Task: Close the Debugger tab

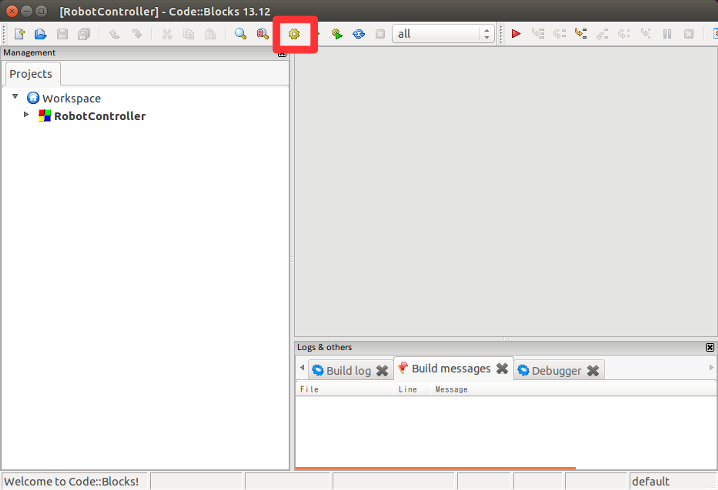Action: (x=593, y=370)
